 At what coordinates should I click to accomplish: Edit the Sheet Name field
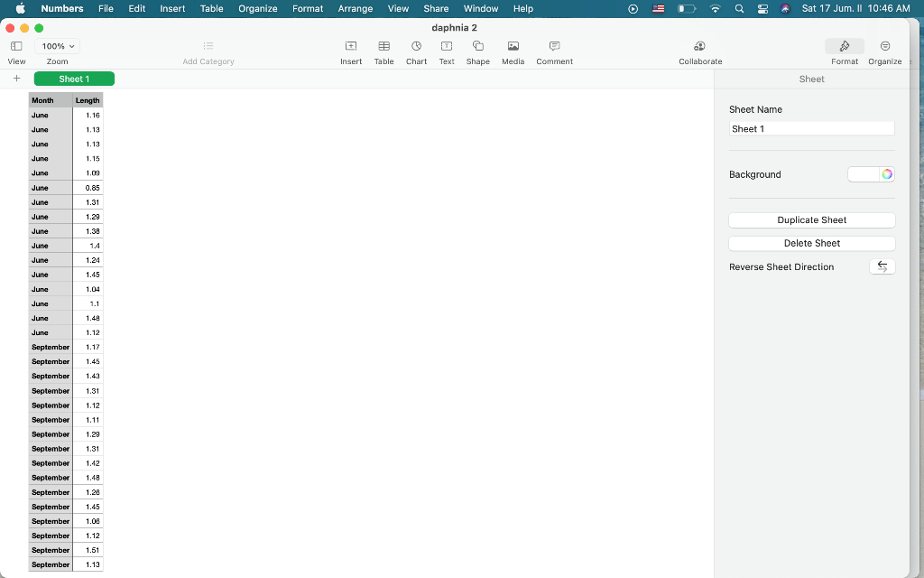pos(811,128)
